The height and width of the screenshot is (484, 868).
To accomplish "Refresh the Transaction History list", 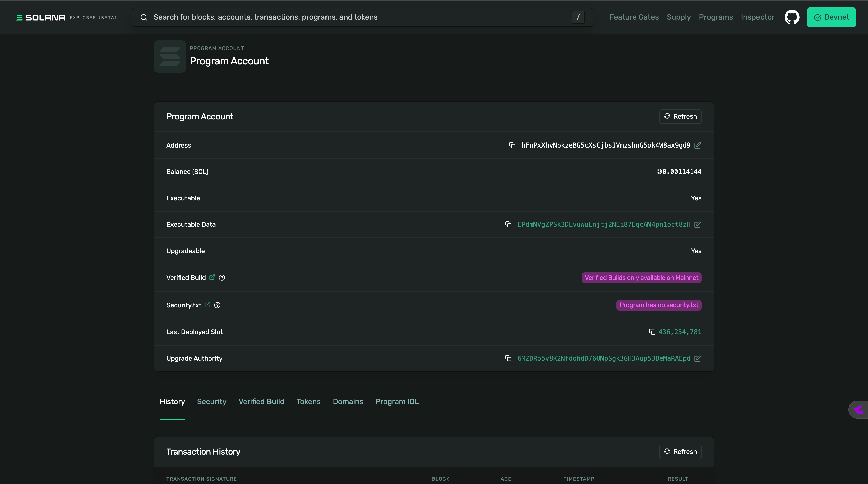I will (680, 451).
